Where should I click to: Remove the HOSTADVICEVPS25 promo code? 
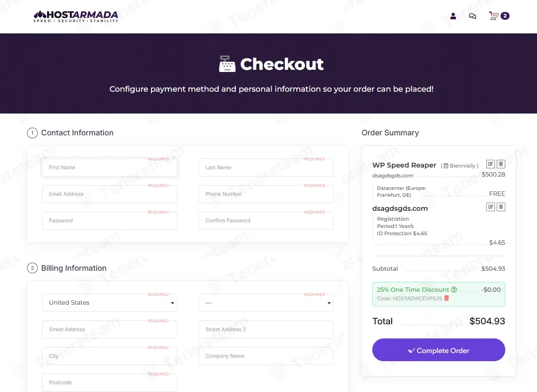pyautogui.click(x=446, y=298)
